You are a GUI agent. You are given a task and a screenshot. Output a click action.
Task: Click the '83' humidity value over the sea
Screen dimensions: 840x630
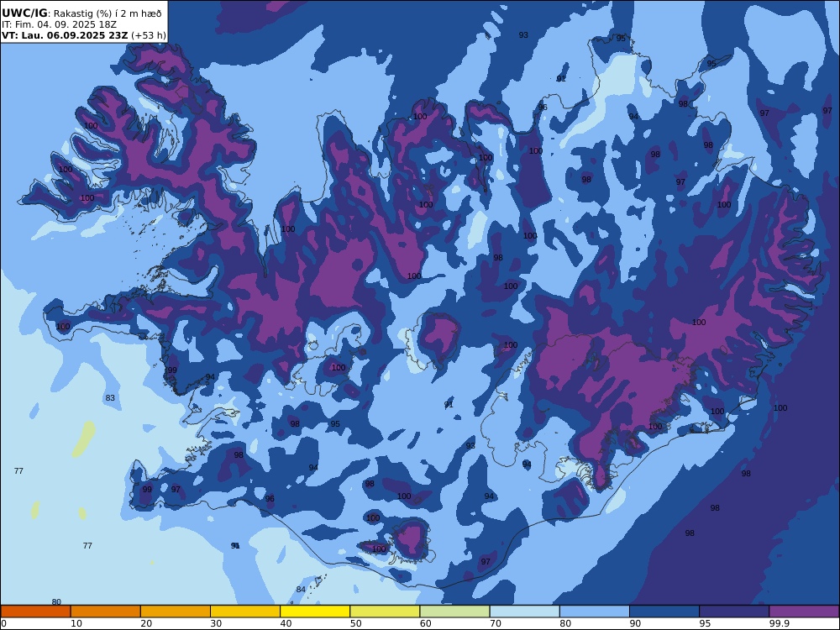pyautogui.click(x=110, y=398)
